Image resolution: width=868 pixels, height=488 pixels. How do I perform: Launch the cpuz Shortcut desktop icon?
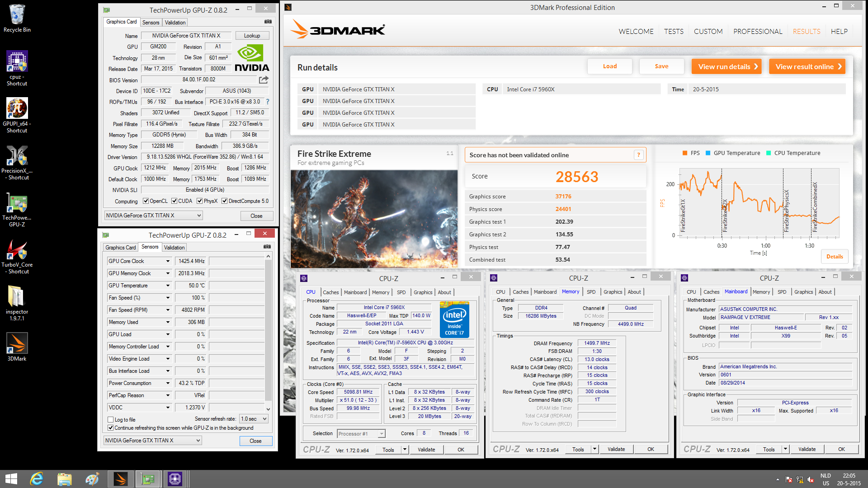[17, 68]
